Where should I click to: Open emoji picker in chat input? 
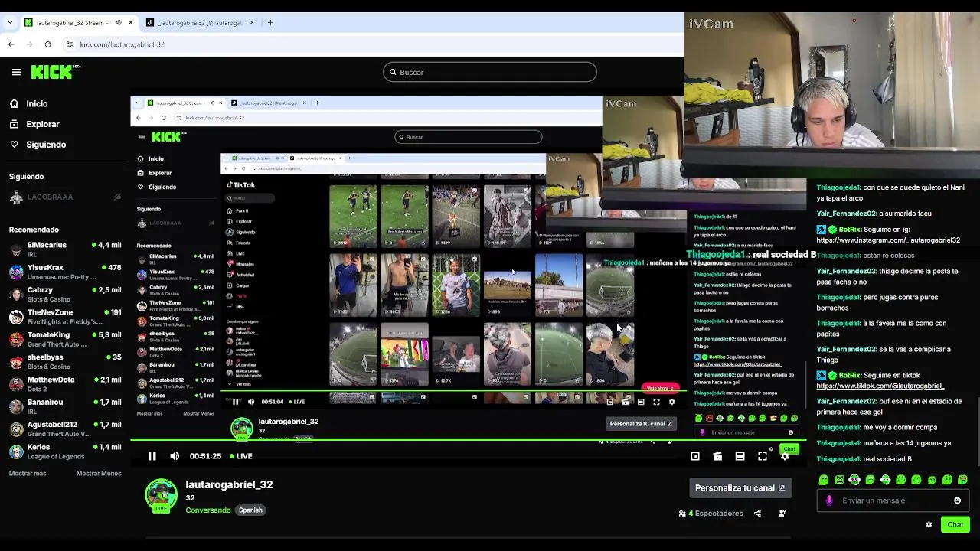(x=957, y=500)
